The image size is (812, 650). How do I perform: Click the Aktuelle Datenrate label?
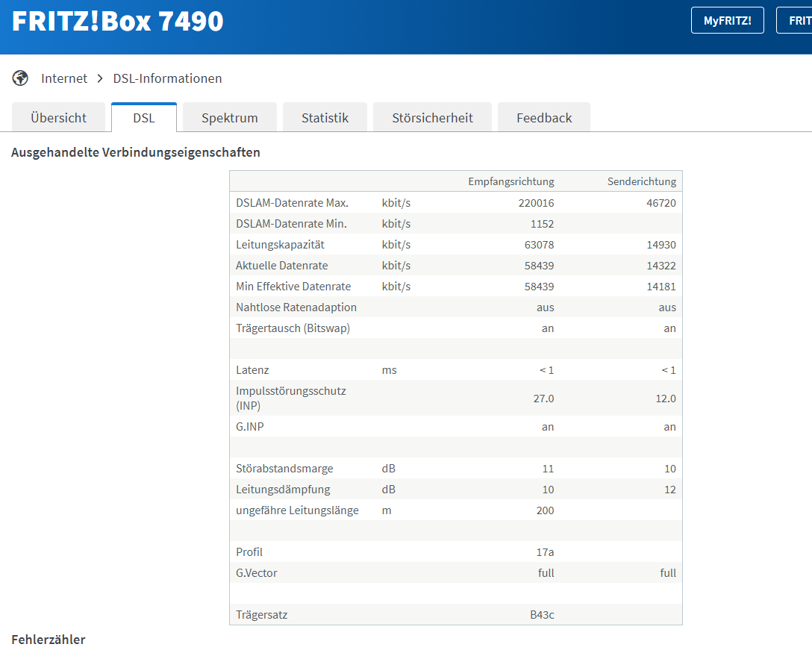coord(281,265)
